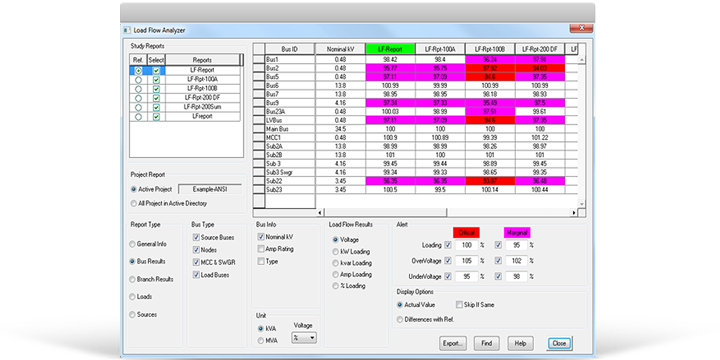720x360 pixels.
Task: Click the LF-Report green column header
Action: (390, 49)
